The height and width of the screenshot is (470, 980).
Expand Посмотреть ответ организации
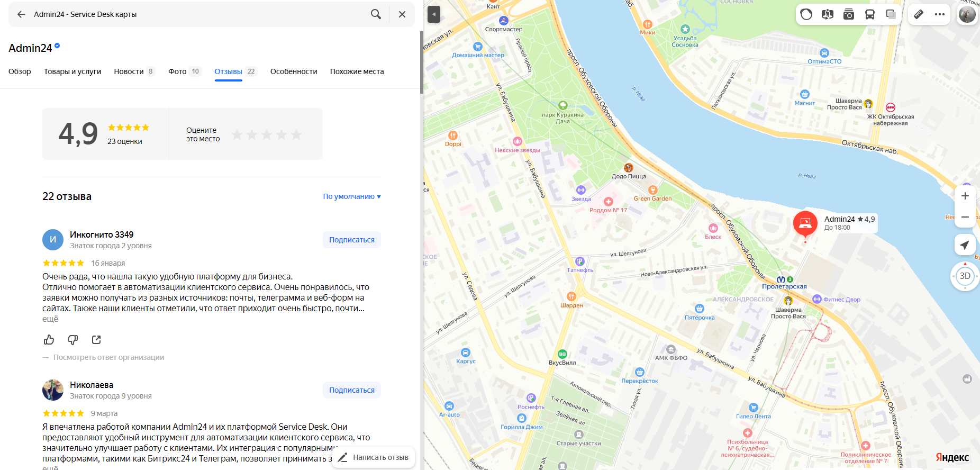pyautogui.click(x=108, y=357)
